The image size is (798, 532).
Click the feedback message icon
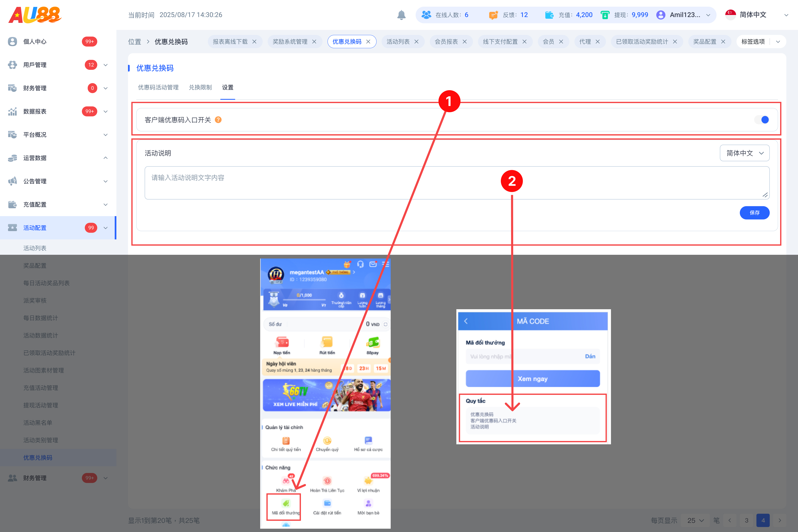pyautogui.click(x=493, y=15)
